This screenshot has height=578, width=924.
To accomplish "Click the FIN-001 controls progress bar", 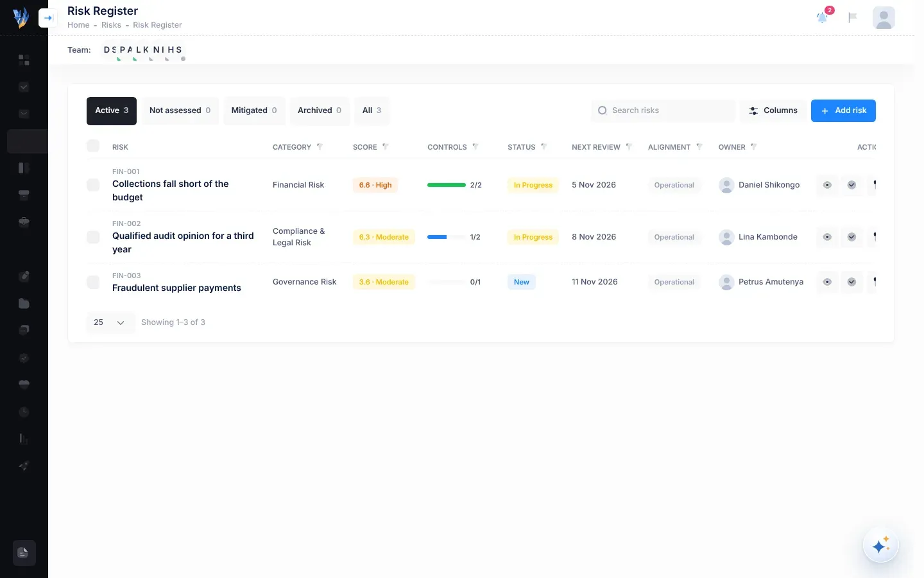I will [x=447, y=185].
